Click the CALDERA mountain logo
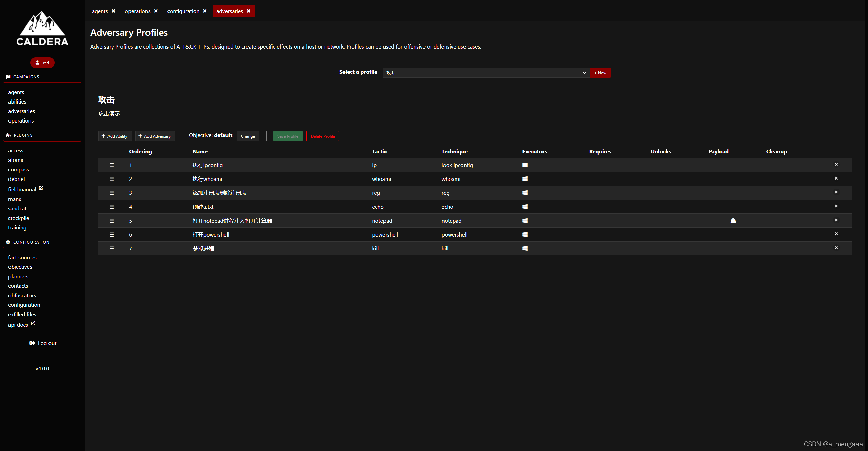 coord(42,29)
